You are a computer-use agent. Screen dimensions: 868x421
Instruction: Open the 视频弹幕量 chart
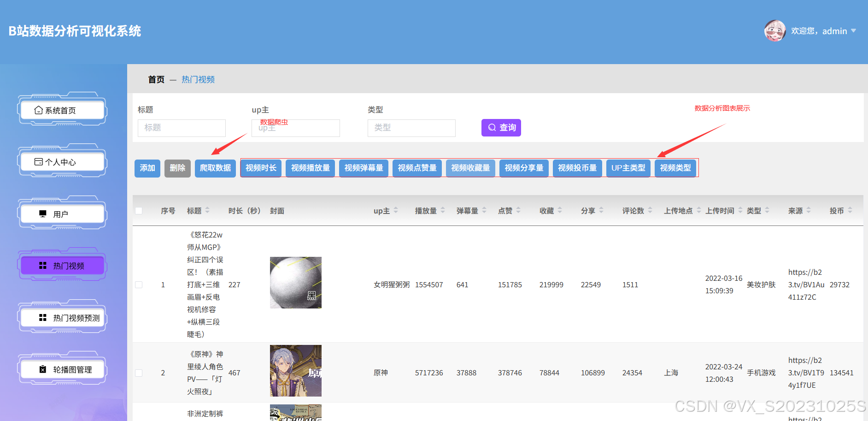(364, 168)
